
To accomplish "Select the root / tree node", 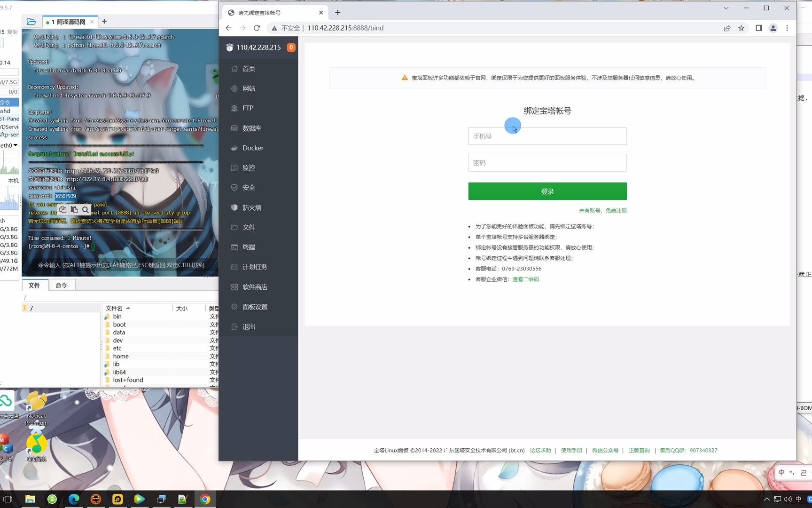I will click(x=31, y=309).
